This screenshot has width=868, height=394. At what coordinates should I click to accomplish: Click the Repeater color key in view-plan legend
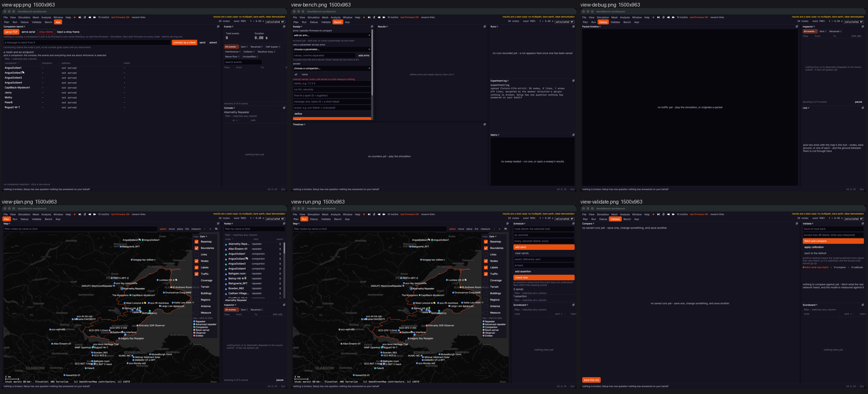(x=194, y=322)
